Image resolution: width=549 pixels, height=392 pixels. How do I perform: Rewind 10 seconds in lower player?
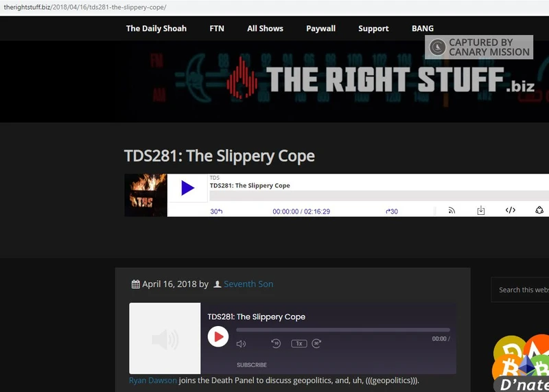[x=276, y=343]
